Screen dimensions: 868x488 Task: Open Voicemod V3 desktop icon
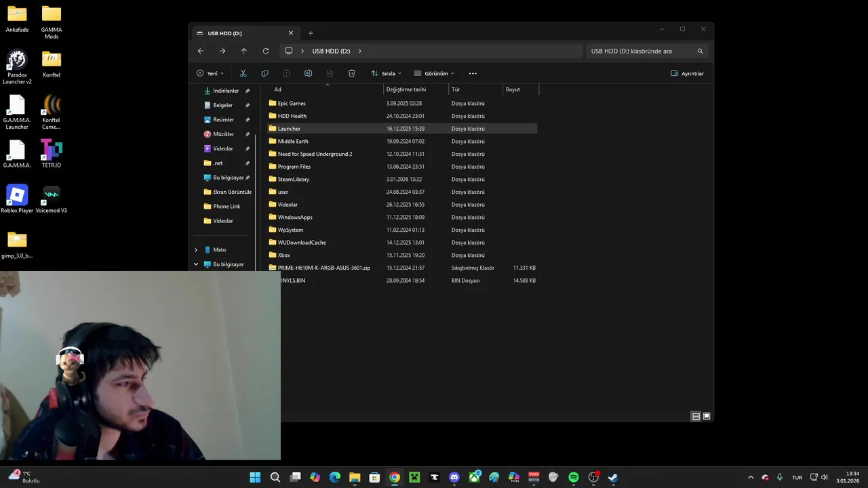52,199
